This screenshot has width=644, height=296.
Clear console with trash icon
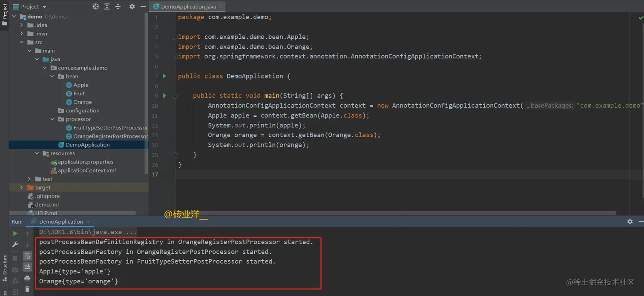click(27, 289)
